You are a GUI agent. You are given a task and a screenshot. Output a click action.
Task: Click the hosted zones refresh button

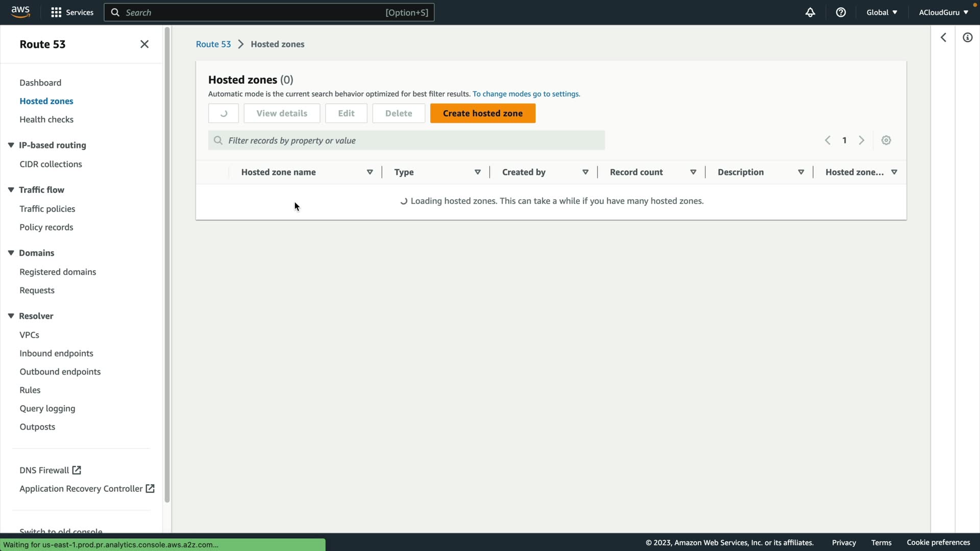(223, 113)
